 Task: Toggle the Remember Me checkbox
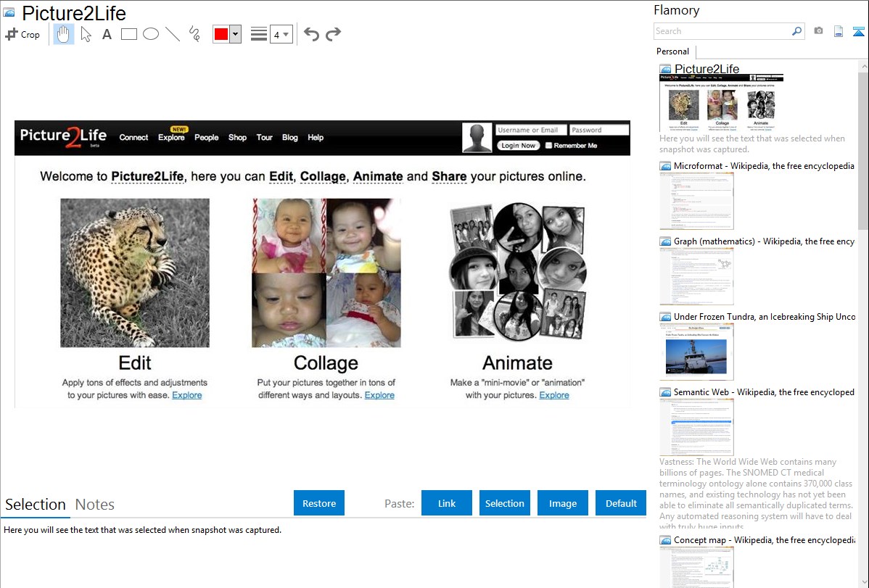(x=548, y=146)
